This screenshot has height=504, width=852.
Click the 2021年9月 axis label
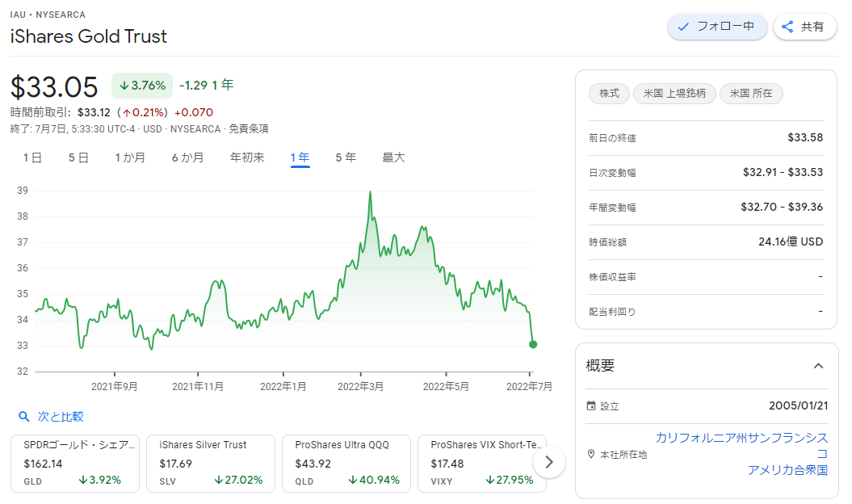114,387
